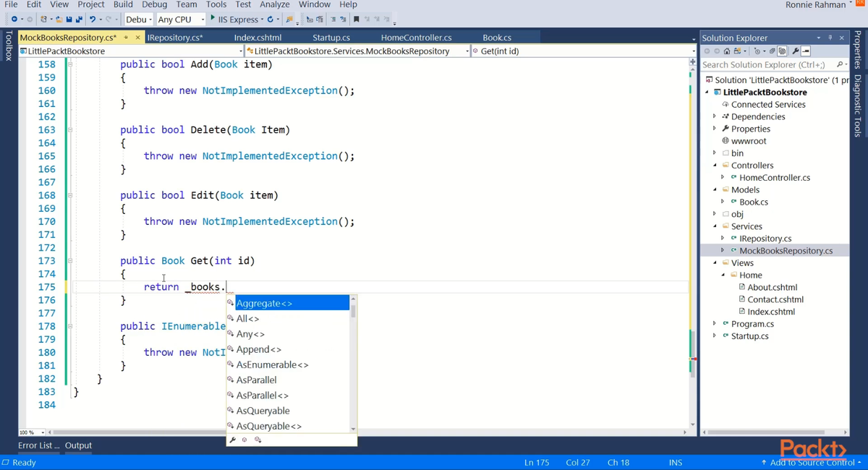Image resolution: width=868 pixels, height=470 pixels.
Task: Switch to the HomeController.cs tab
Action: 417,38
